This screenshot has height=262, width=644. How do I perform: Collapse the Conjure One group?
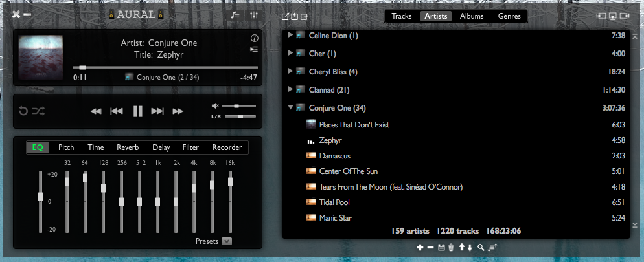coord(290,107)
